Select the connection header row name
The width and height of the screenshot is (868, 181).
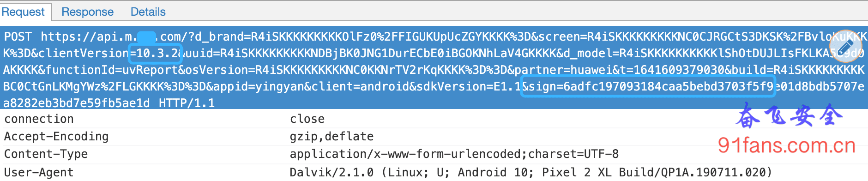click(x=39, y=119)
